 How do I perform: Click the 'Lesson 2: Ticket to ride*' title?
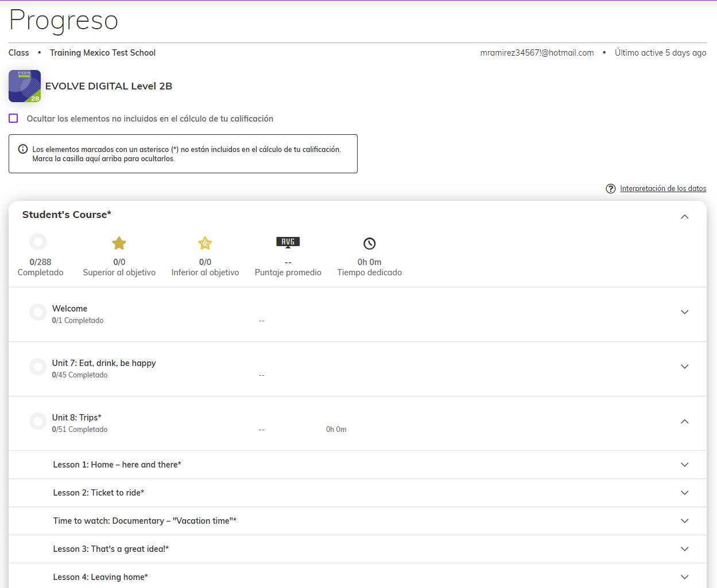pyautogui.click(x=99, y=493)
